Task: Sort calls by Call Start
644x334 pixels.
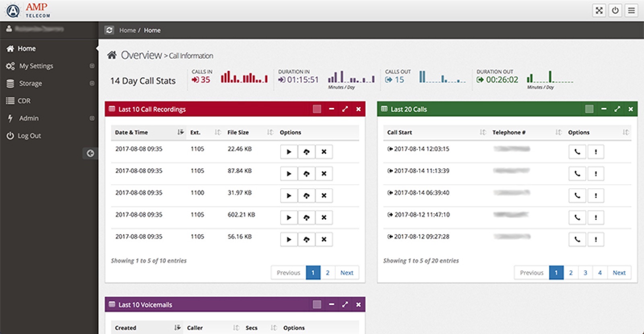Action: 436,132
